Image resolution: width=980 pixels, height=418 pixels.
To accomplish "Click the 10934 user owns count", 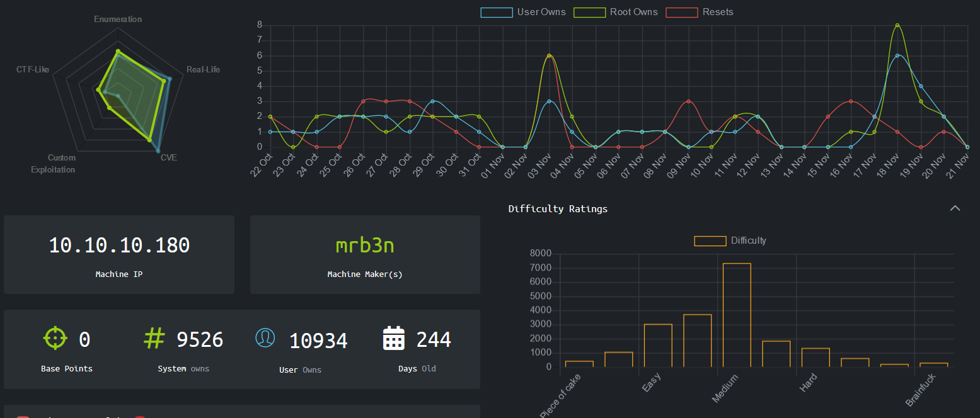I will (318, 341).
